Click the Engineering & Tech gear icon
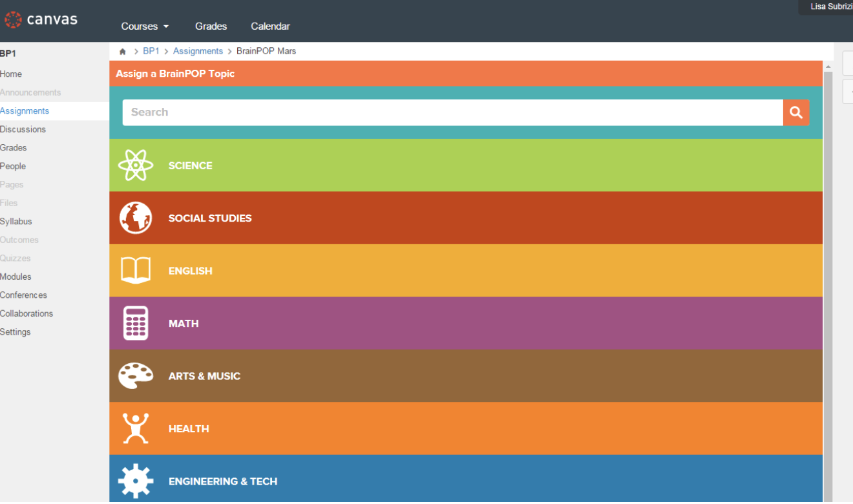 136,481
